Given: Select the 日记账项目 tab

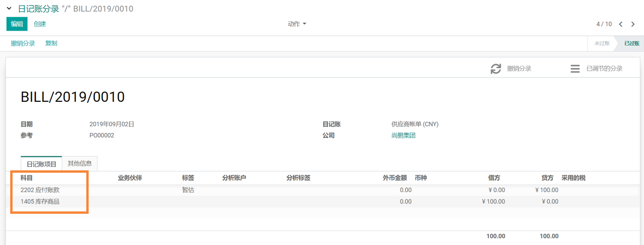Looking at the screenshot, I should point(41,164).
